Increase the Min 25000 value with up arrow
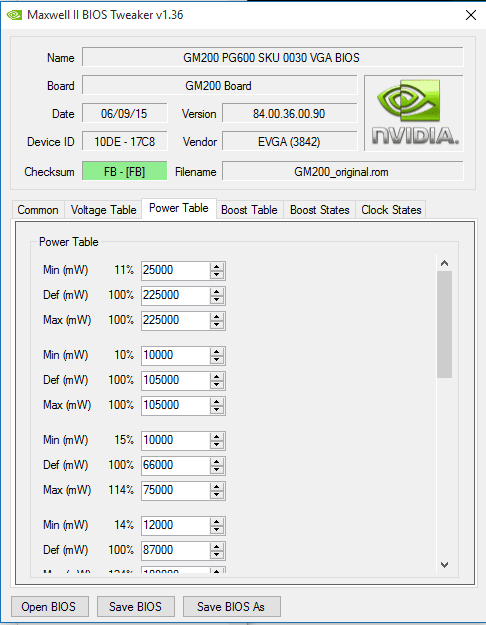The image size is (486, 625). click(217, 267)
